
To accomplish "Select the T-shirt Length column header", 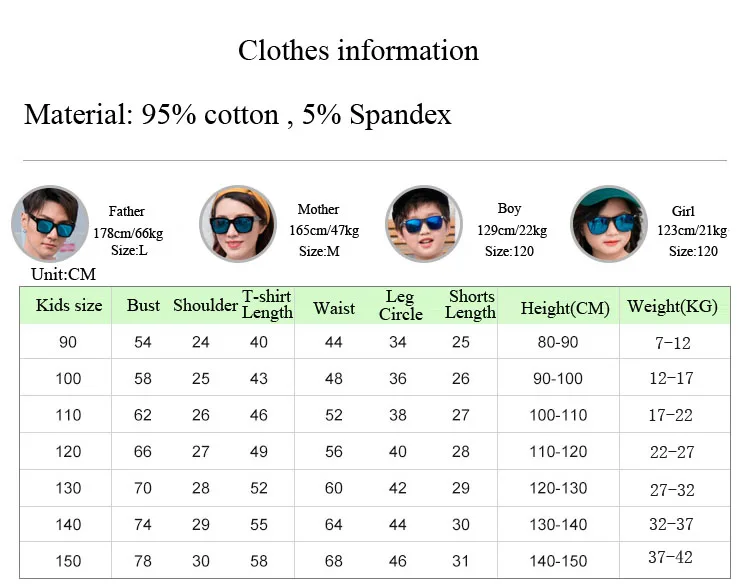I will coord(267,305).
